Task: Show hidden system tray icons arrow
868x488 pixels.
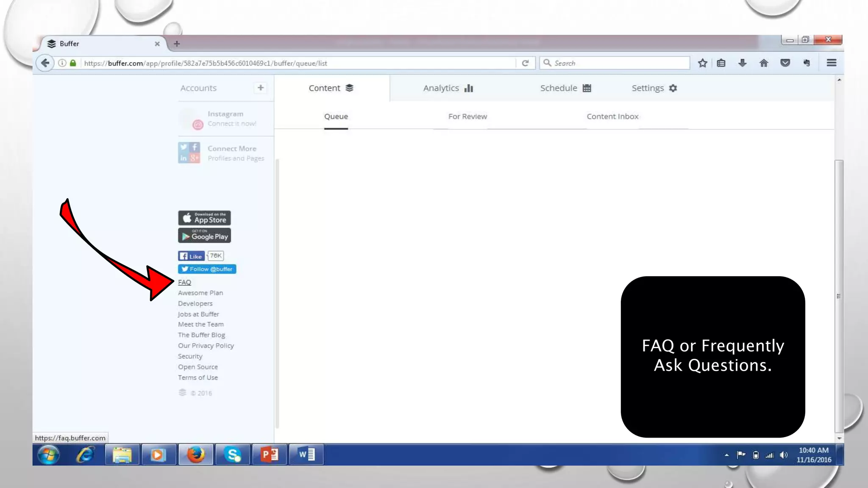Action: pos(726,455)
